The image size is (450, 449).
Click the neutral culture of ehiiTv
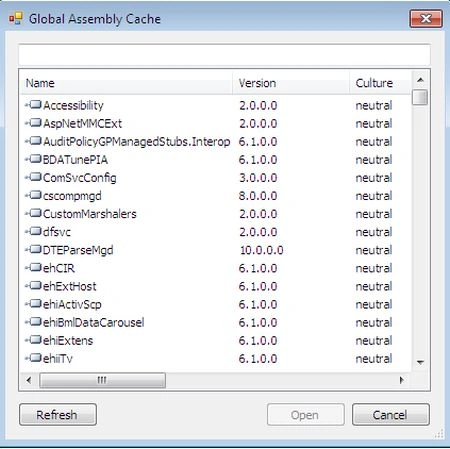pos(374,359)
